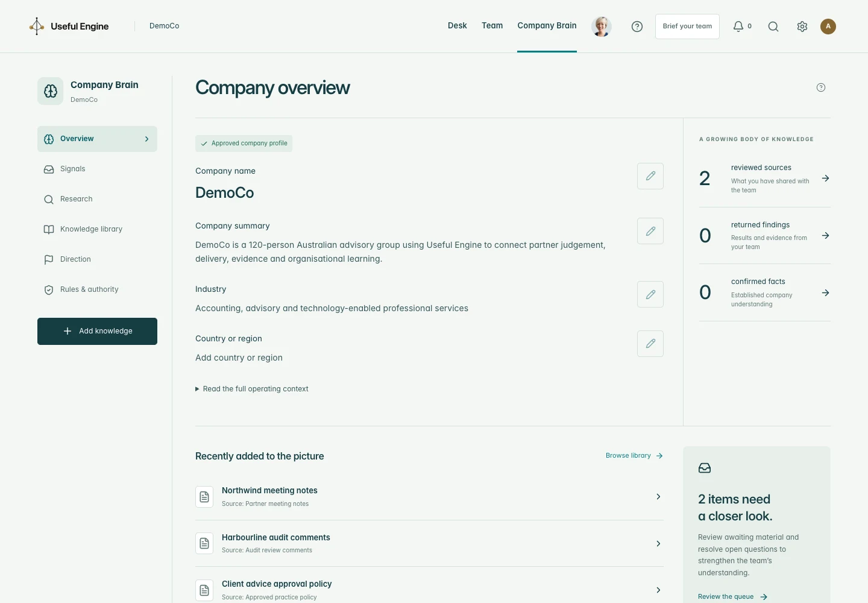Open the account avatar 'A' menu
This screenshot has height=603, width=868.
828,27
